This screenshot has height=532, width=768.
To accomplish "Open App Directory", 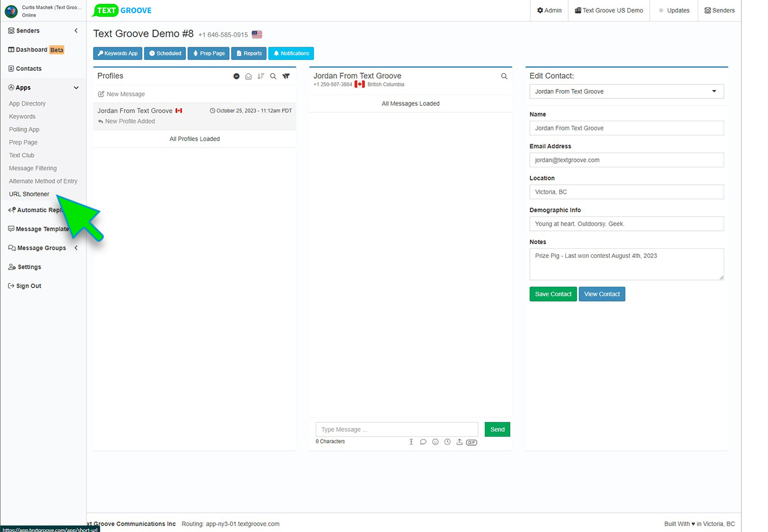I will click(27, 104).
